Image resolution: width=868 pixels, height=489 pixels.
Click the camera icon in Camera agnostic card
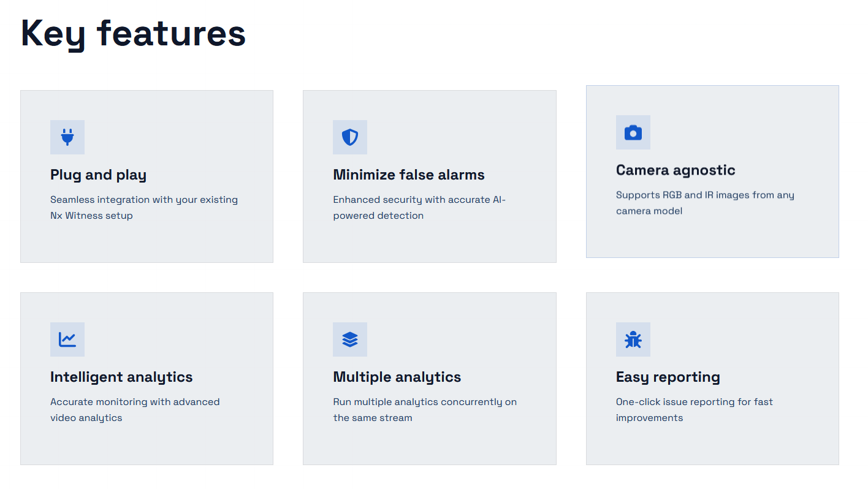tap(633, 132)
